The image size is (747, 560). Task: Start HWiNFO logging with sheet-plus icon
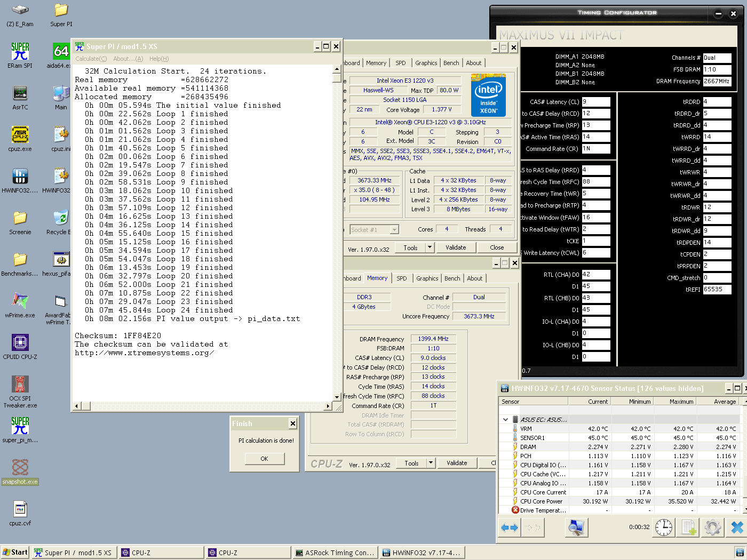[689, 527]
